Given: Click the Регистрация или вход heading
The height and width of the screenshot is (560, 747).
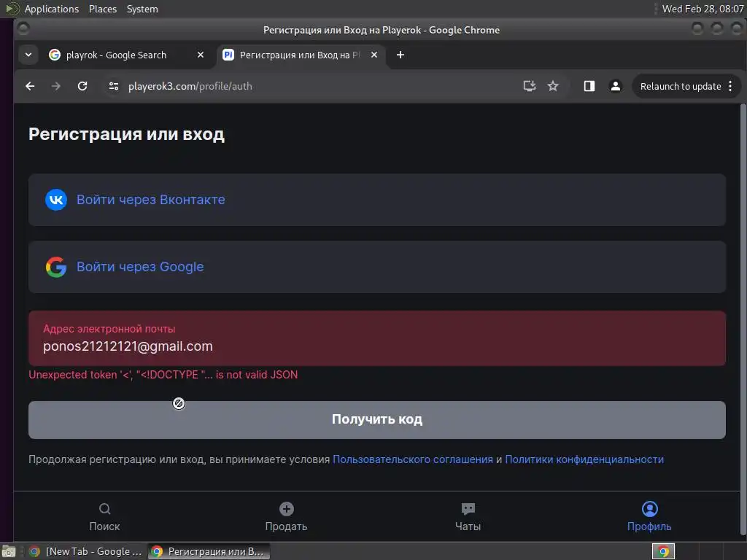Looking at the screenshot, I should (126, 134).
